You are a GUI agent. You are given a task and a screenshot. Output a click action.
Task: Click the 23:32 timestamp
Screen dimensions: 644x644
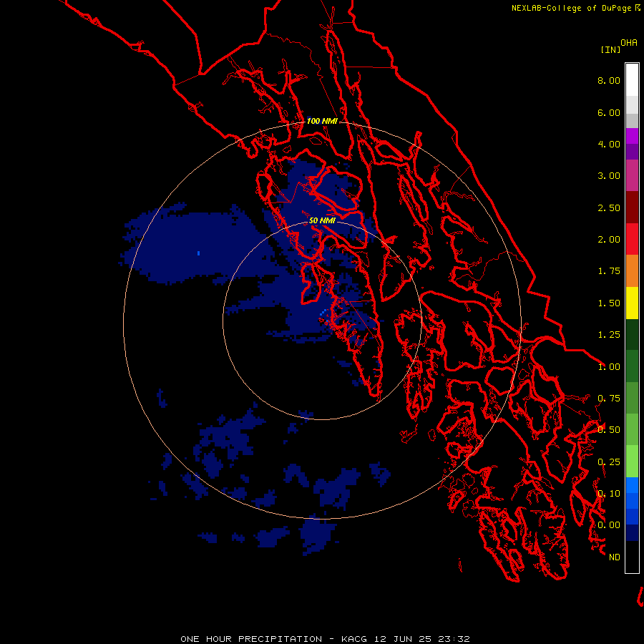[x=453, y=639]
